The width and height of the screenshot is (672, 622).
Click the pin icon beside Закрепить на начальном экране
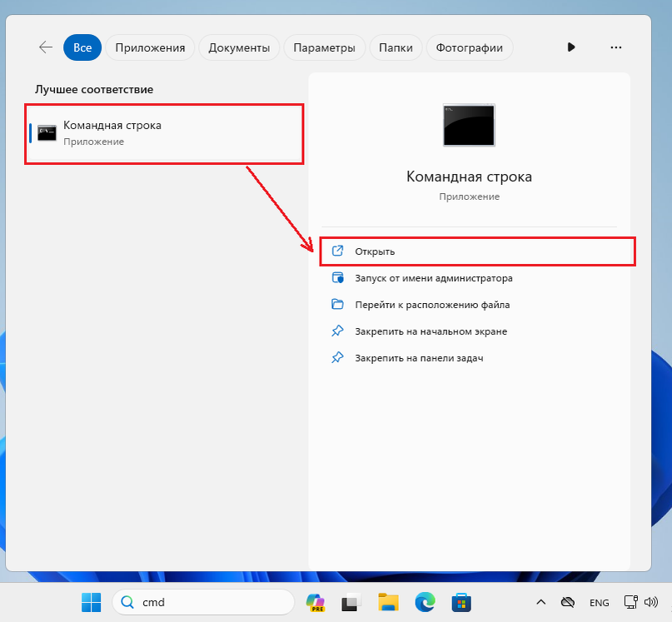[338, 331]
